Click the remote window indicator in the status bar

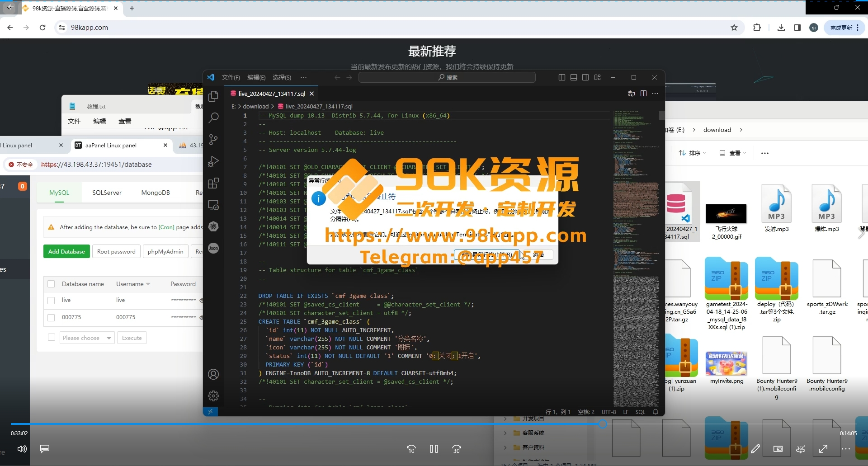[210, 412]
